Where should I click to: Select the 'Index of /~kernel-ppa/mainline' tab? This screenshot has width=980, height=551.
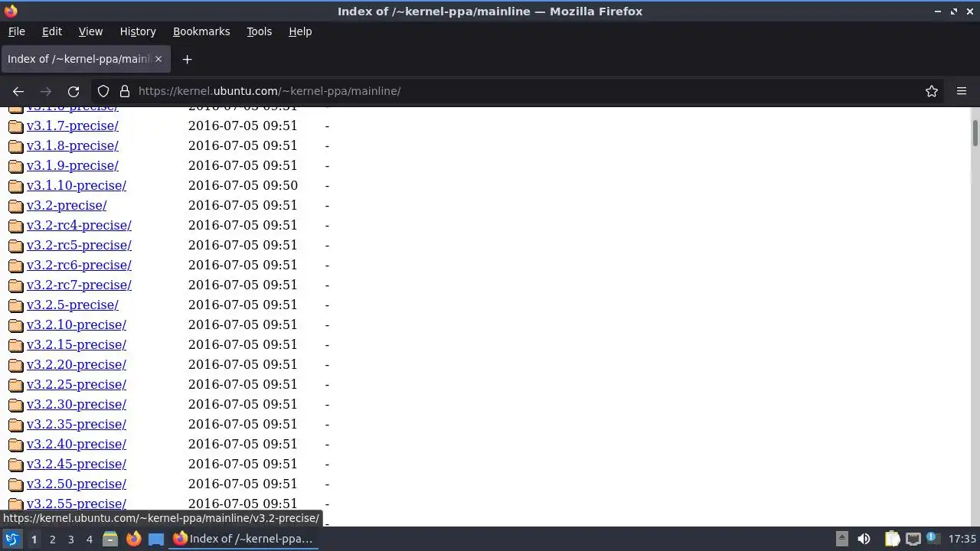click(x=84, y=59)
